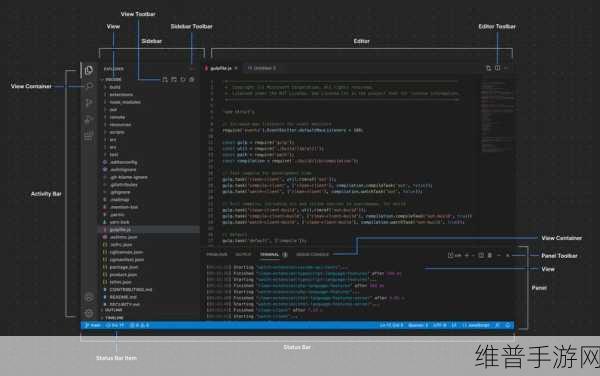Viewport: 600px width, 376px height.
Task: Click the Kill Terminal trash icon
Action: click(x=490, y=255)
